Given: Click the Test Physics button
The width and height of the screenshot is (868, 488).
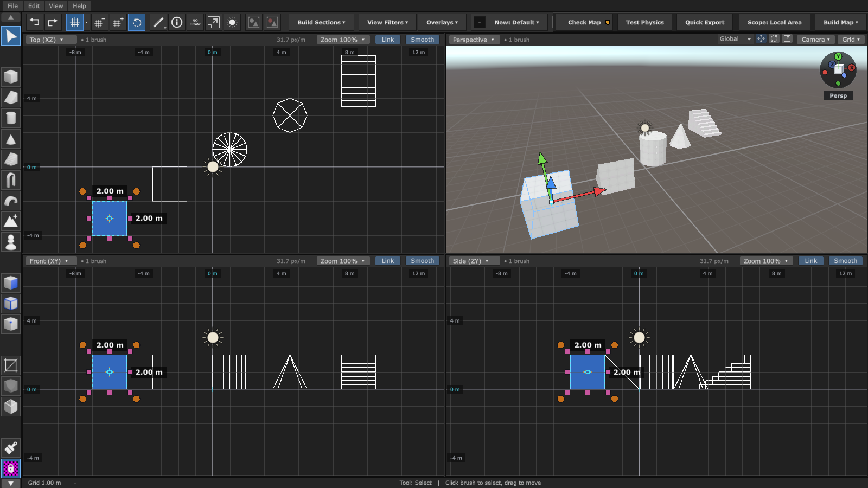Looking at the screenshot, I should (645, 22).
